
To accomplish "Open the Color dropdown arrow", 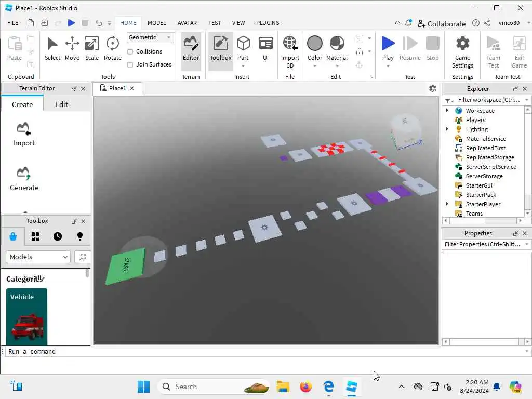I will 314,66.
